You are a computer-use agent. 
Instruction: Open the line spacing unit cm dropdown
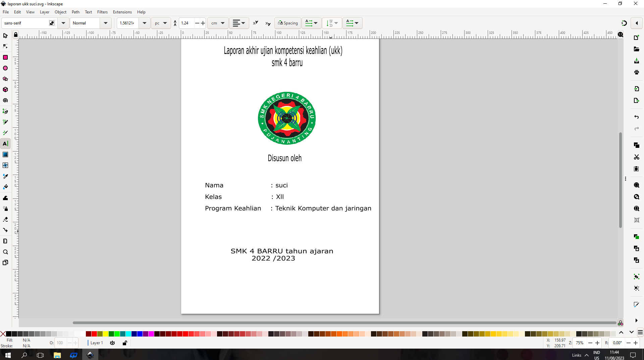tap(218, 23)
